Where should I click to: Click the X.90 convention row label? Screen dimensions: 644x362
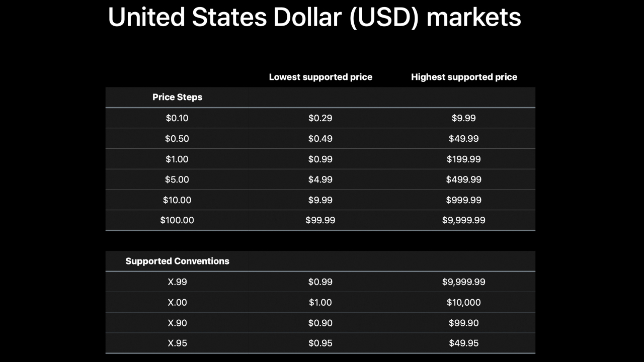177,323
